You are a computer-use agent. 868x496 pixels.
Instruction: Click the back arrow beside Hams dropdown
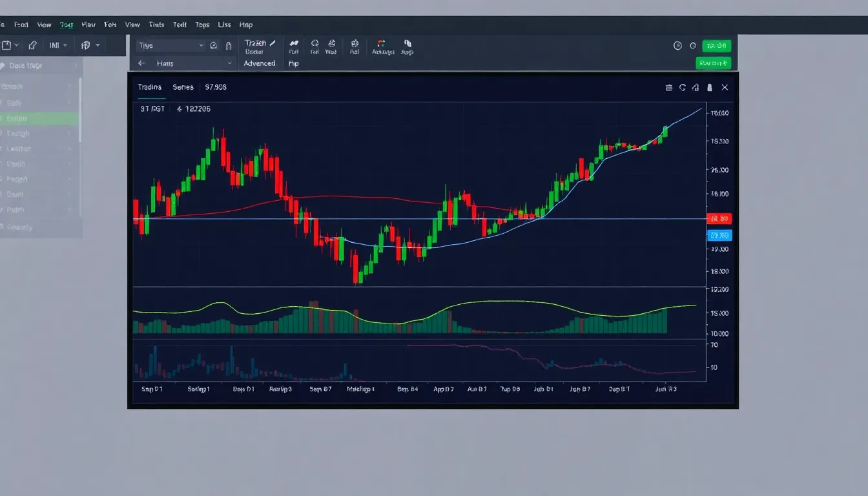point(142,63)
